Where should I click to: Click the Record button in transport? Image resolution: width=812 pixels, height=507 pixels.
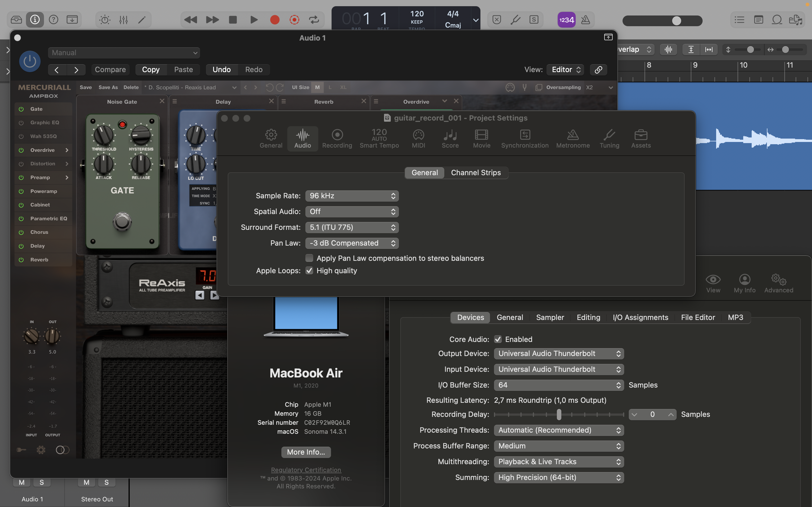(x=274, y=20)
